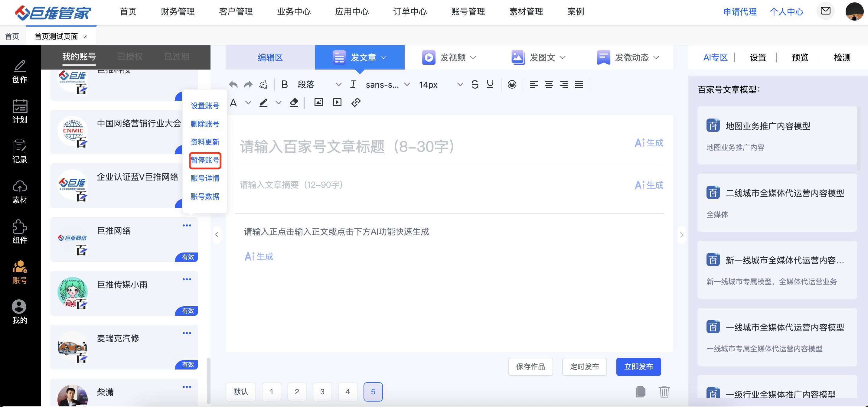Screen dimensions: 868x407
Task: Click the eraser clear-format icon
Action: click(294, 103)
